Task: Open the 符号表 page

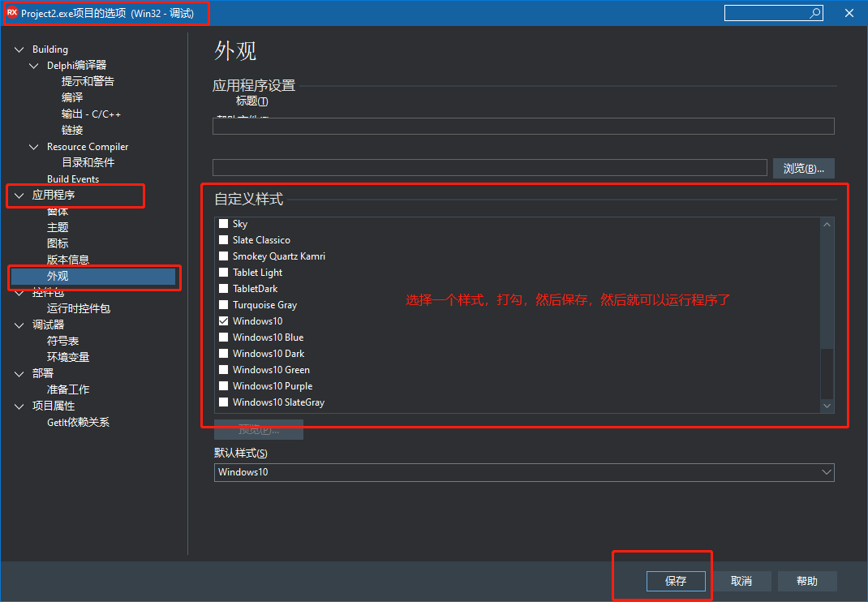Action: tap(62, 341)
